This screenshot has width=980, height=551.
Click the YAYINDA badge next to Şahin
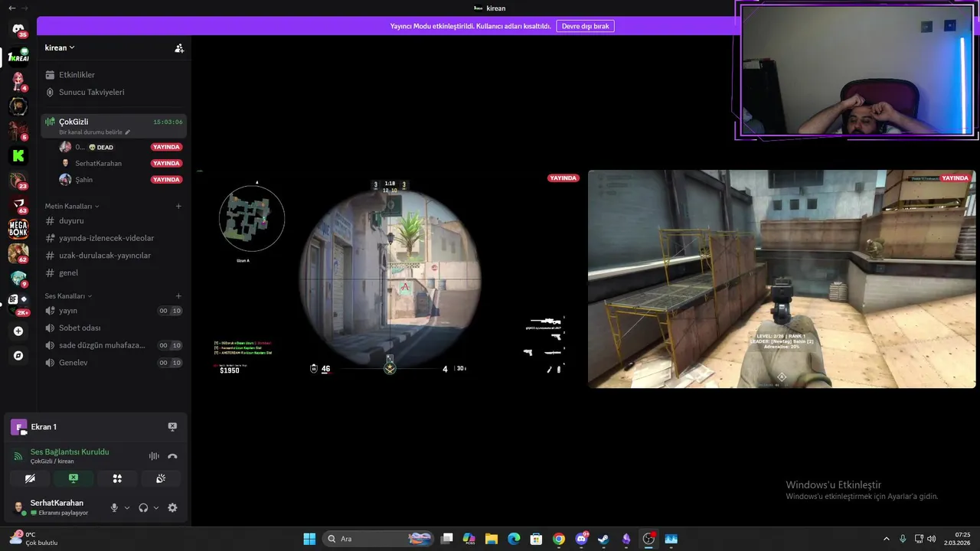(x=166, y=180)
